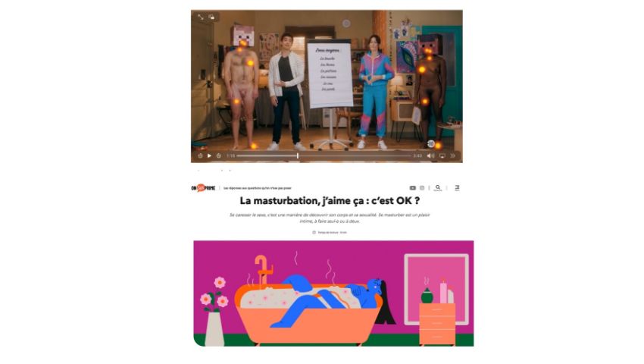644x364 pixels.
Task: Go to OnSexprime home via logo
Action: [203, 188]
